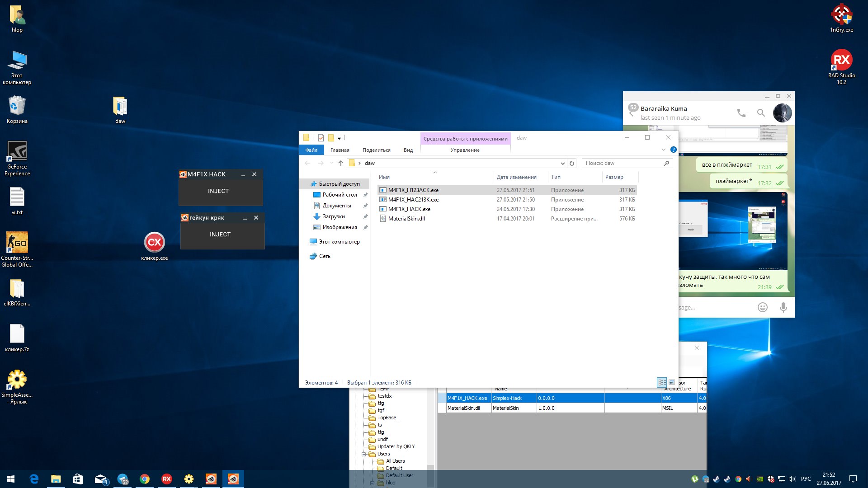Click the New folder quick access icon
Screen dimensions: 868x488
click(x=331, y=138)
